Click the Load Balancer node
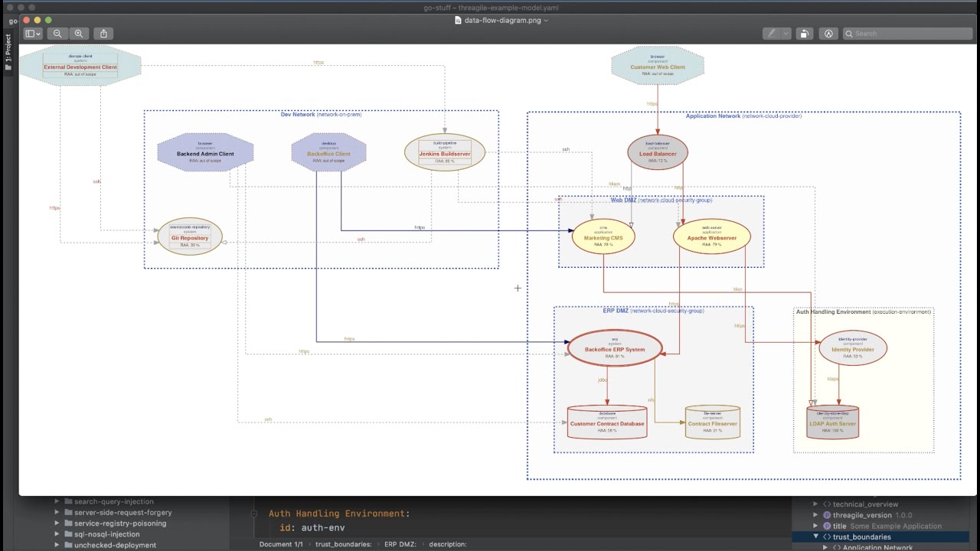Viewport: 980px width, 551px height. pos(658,152)
